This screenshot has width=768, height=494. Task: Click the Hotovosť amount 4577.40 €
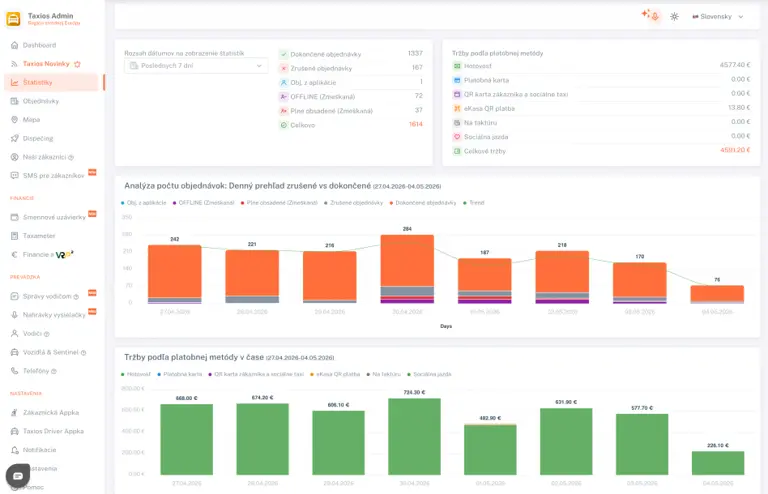tap(735, 65)
